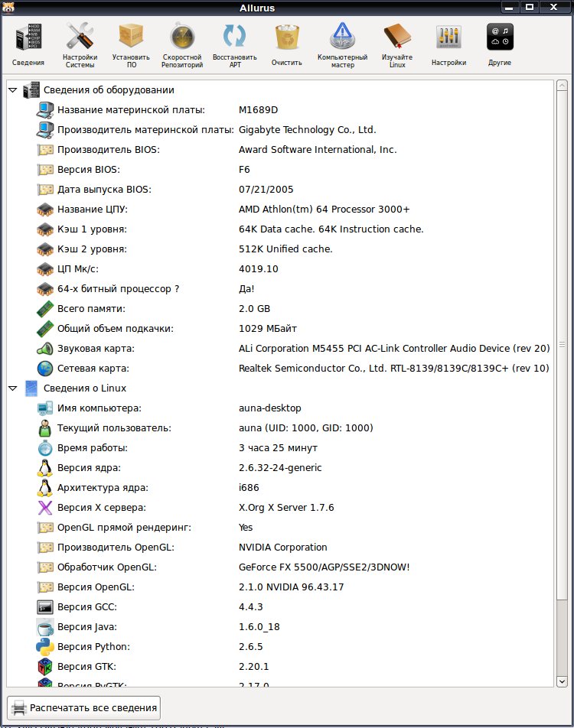Select the 2.6.32-24-generic kernel value

click(x=280, y=468)
